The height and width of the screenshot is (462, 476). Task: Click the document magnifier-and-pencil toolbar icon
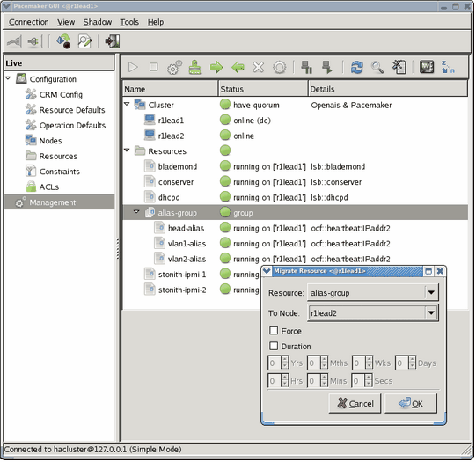pyautogui.click(x=84, y=41)
